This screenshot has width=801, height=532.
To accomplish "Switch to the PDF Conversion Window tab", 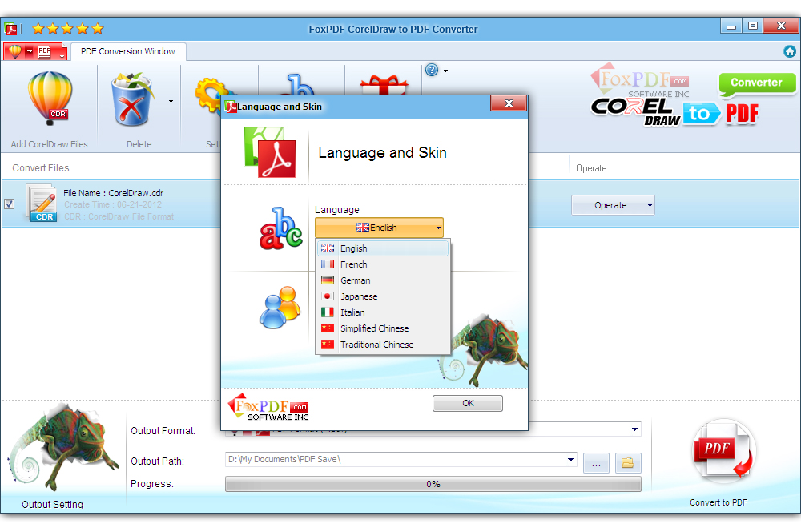I will click(127, 51).
